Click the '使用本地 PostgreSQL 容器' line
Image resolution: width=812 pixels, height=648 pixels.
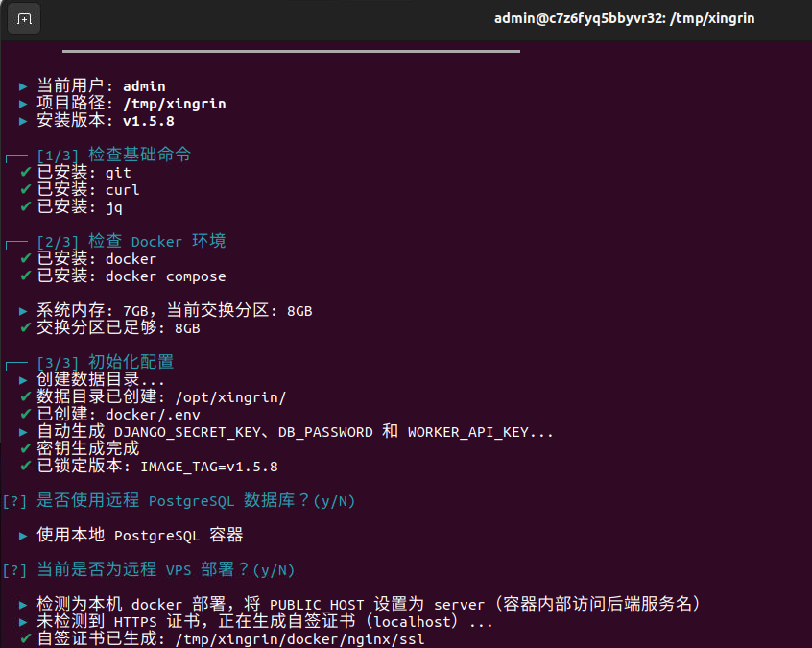[x=131, y=535]
